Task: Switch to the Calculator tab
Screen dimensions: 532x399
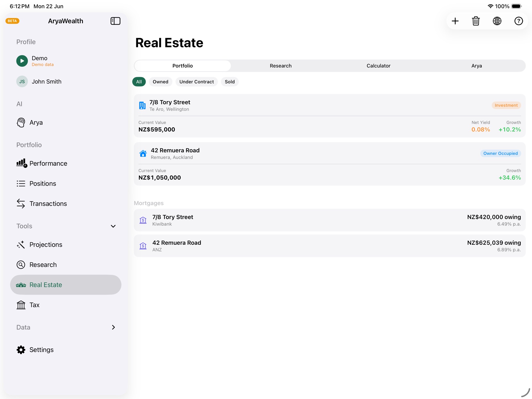Action: click(x=379, y=66)
